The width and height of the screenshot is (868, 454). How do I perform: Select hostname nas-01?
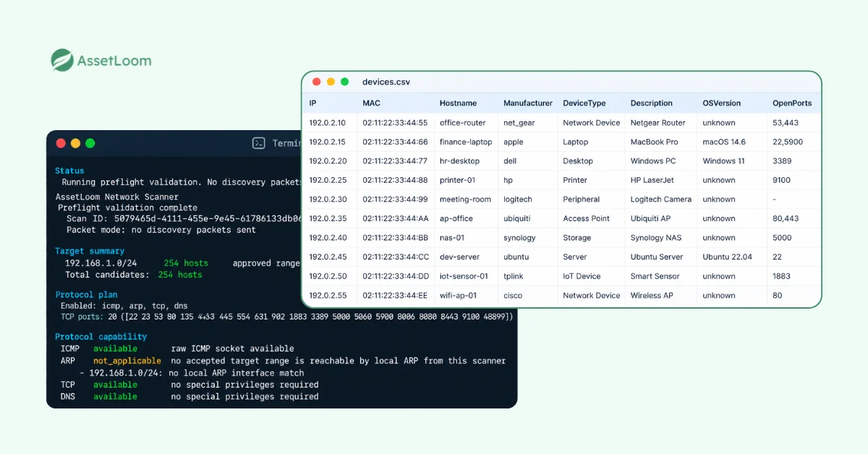(451, 238)
